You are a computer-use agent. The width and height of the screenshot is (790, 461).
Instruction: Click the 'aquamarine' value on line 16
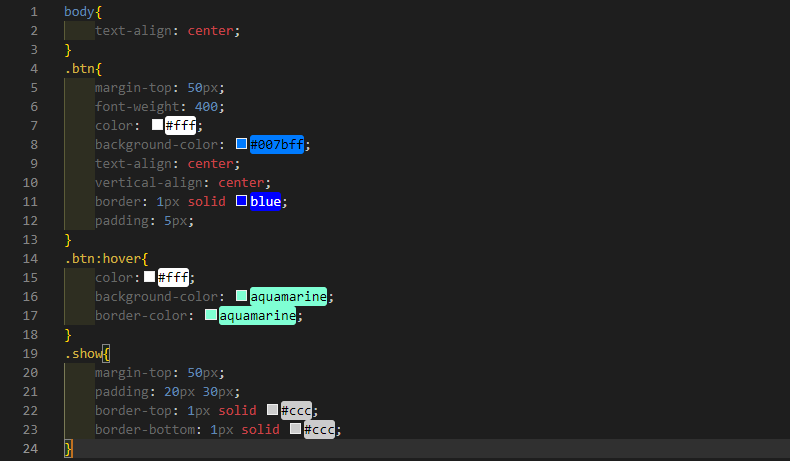(x=288, y=296)
